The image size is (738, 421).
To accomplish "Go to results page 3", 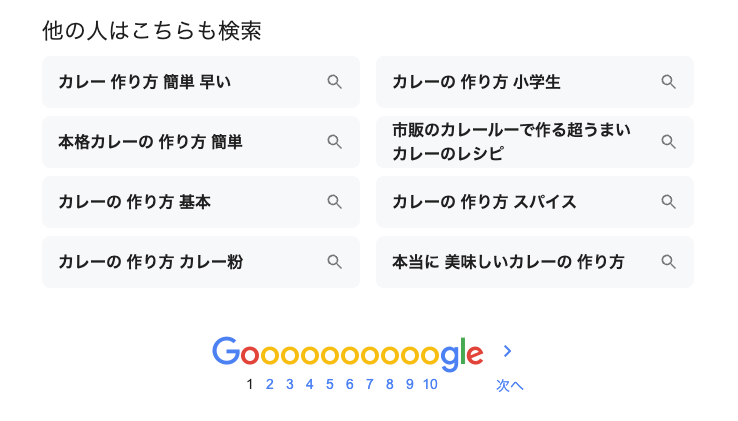I will pyautogui.click(x=290, y=384).
